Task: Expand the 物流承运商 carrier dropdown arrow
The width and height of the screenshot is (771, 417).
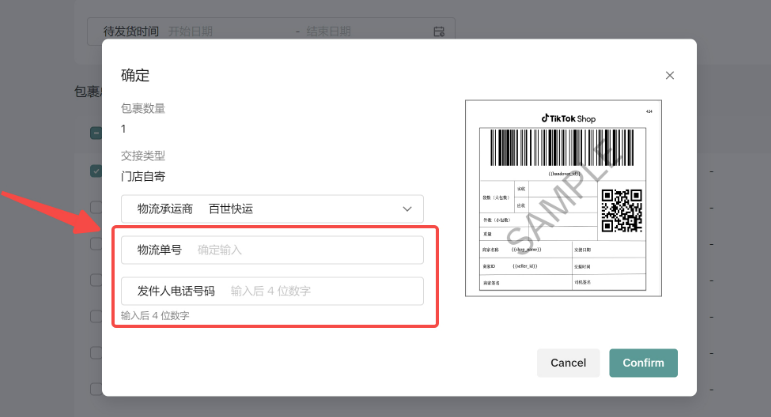Action: tap(407, 209)
